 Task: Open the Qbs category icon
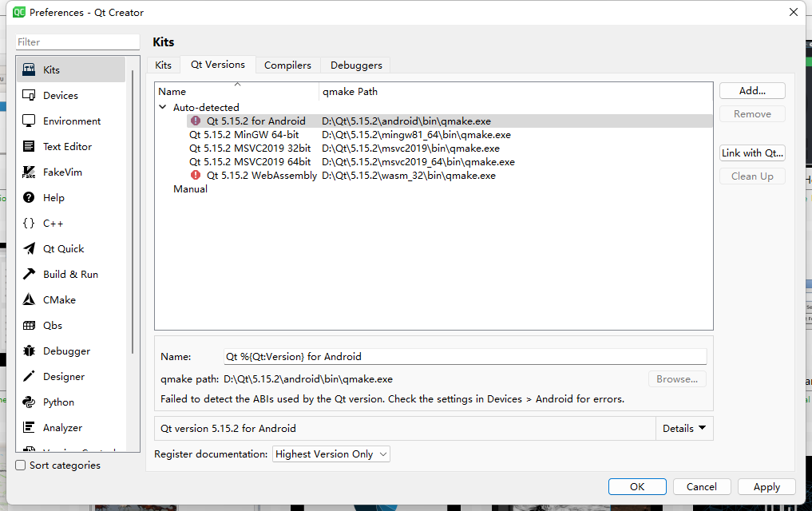29,325
